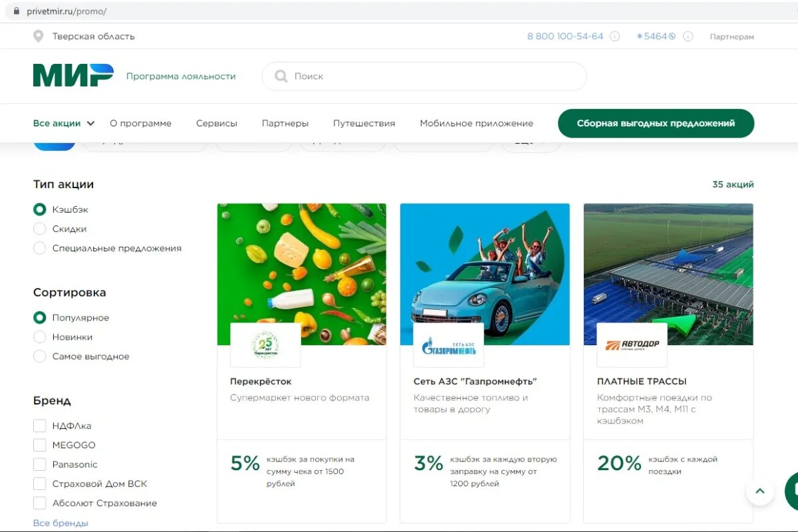Click the Все бренды link
Screen dimensions: 798x532
(61, 523)
